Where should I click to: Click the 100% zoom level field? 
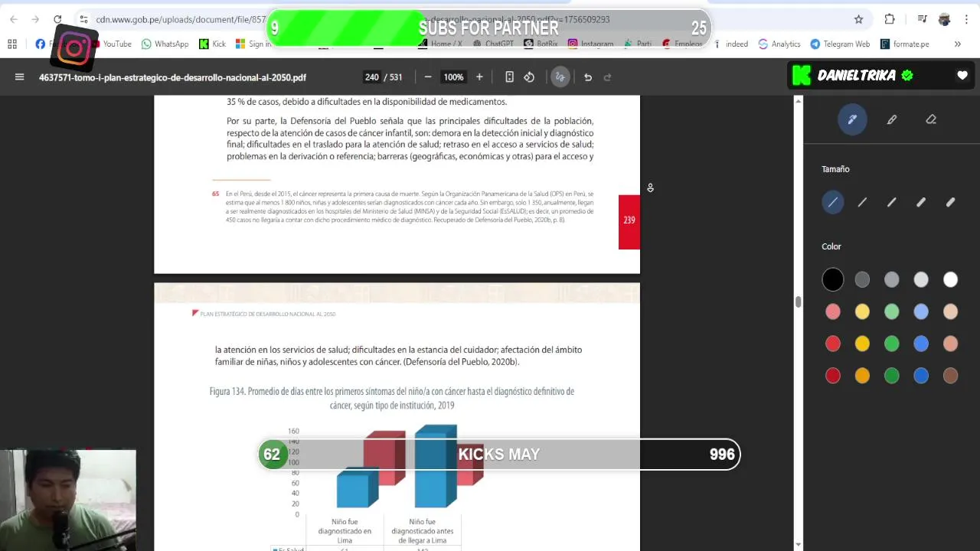pos(454,77)
